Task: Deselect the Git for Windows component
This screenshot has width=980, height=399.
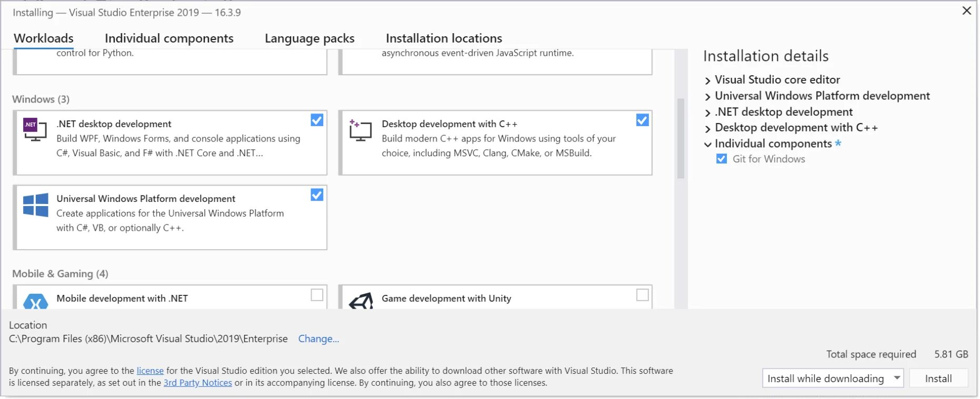Action: (x=722, y=159)
